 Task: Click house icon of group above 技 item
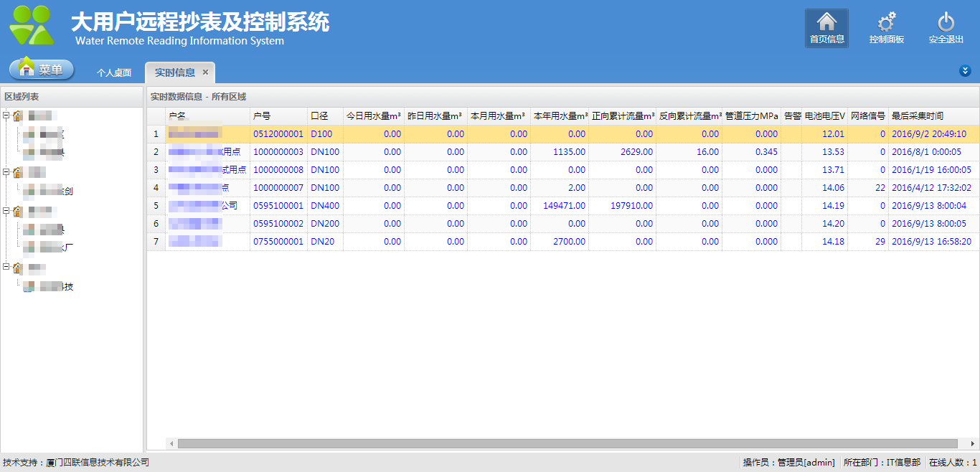(18, 268)
